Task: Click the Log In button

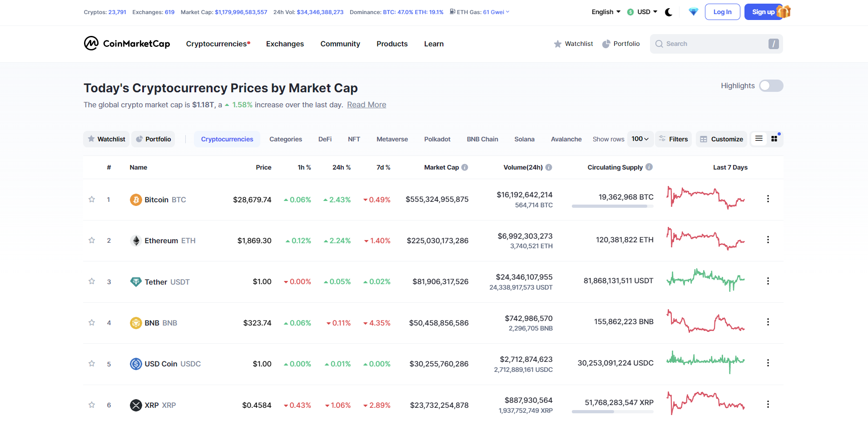Action: coord(722,12)
